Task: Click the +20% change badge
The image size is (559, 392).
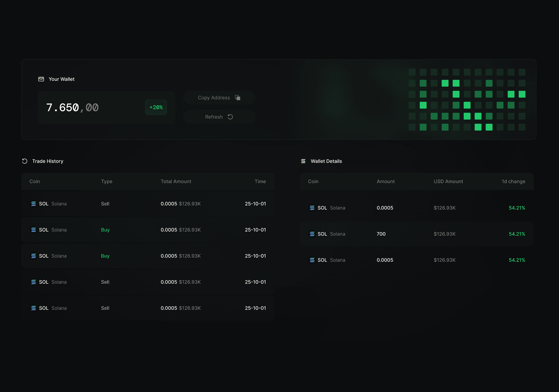Action: point(156,107)
